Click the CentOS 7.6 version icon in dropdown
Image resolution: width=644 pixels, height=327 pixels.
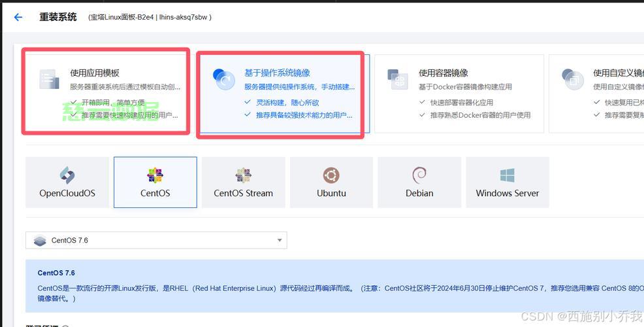[x=40, y=240]
